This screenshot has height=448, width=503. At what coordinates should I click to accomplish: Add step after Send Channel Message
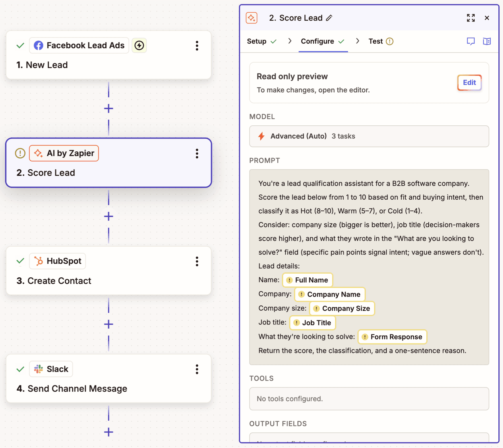pyautogui.click(x=109, y=432)
